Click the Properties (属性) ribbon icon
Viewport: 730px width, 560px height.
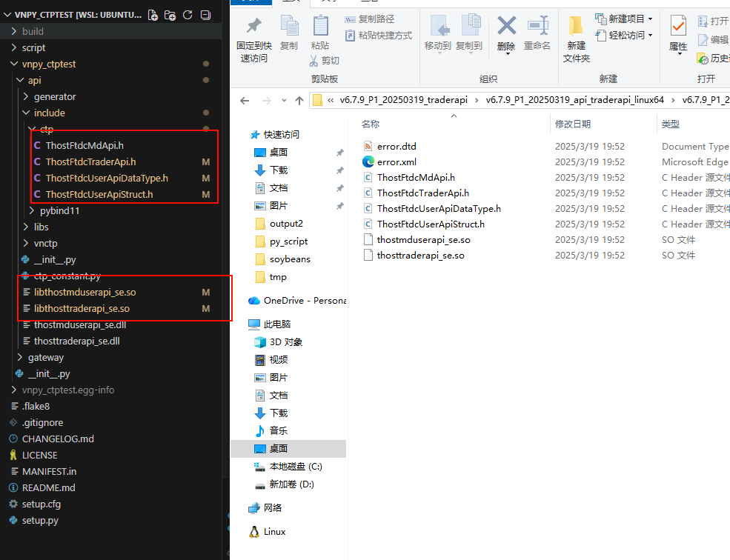tap(677, 34)
